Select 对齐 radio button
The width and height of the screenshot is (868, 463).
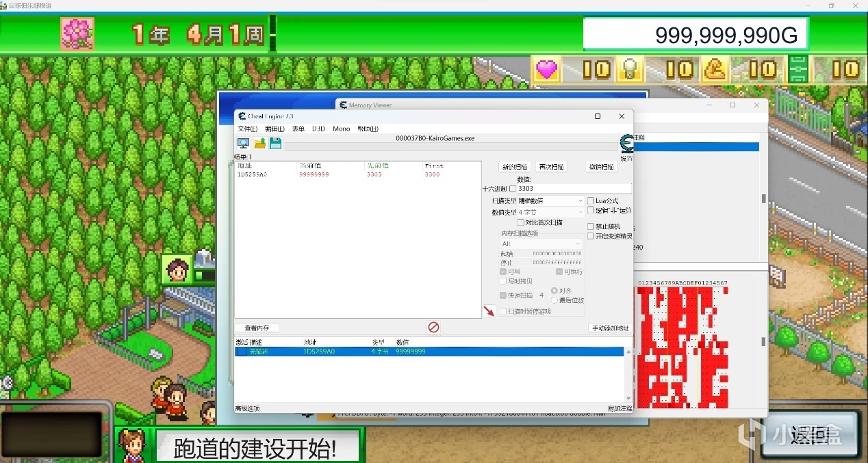(554, 291)
